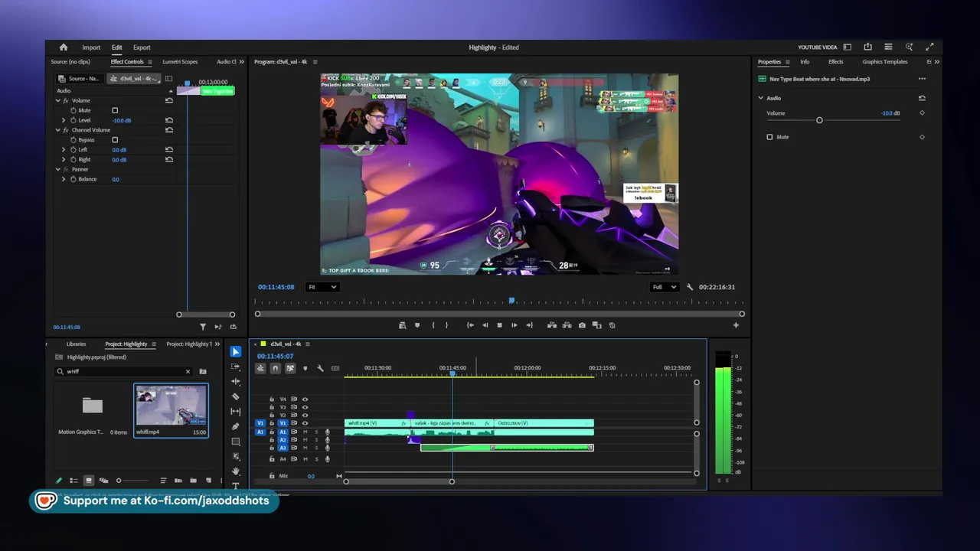Select the Rectangle tool
This screenshot has height=551, width=980.
[x=236, y=442]
